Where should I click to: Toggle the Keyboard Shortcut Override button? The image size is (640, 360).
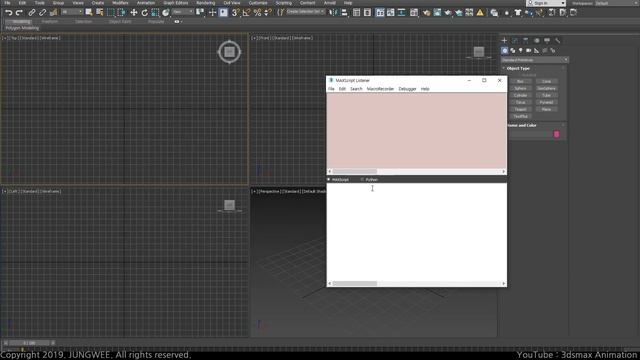223,13
